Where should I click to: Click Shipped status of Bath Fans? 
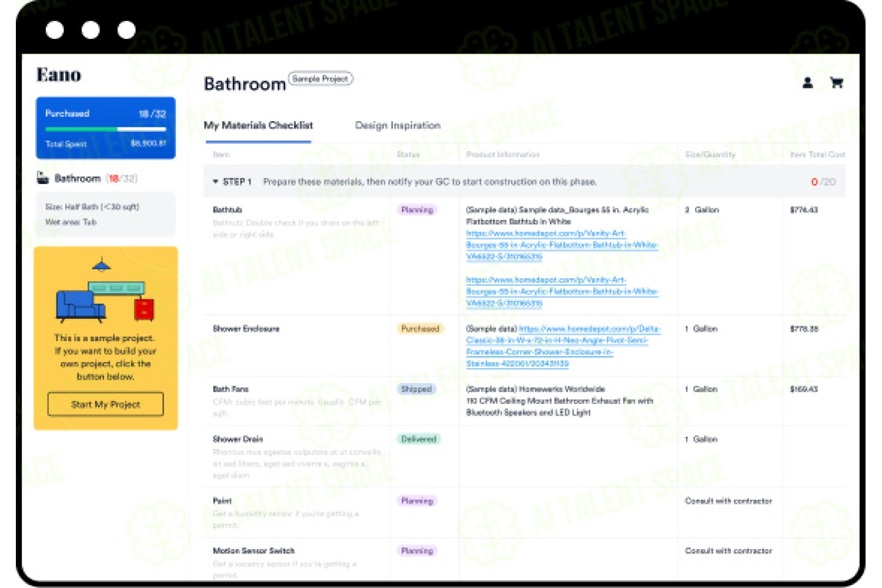tap(416, 389)
